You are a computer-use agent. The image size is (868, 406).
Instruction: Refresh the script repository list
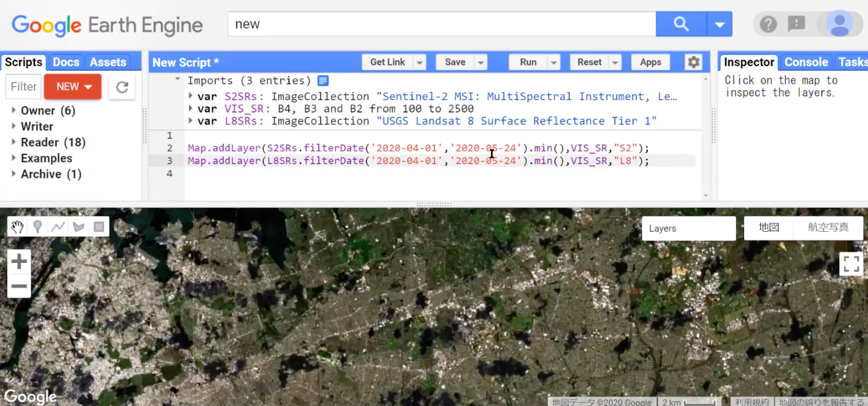tap(122, 87)
